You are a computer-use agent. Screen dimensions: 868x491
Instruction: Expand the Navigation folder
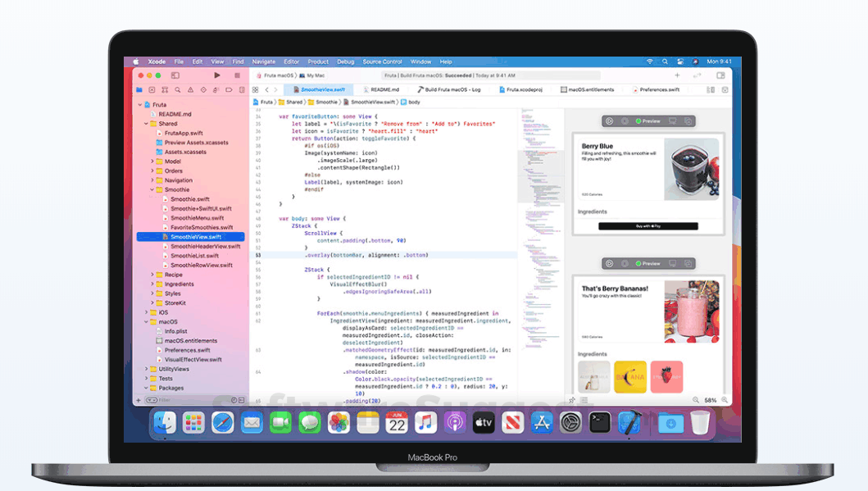tap(152, 180)
